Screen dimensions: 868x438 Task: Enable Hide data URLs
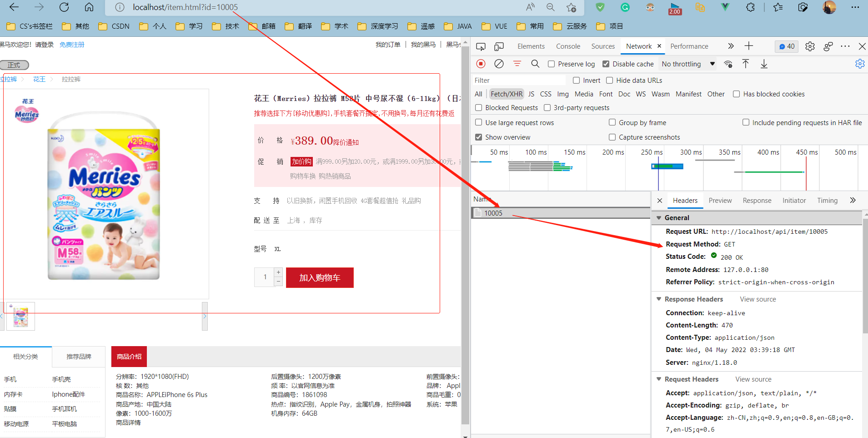[x=609, y=81]
